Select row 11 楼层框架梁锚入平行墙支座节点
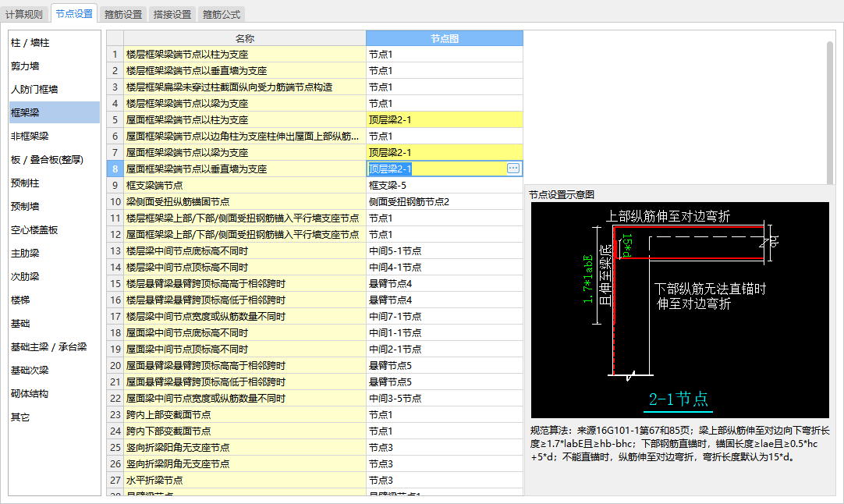Screen dimensions: 844x504 click(245, 218)
